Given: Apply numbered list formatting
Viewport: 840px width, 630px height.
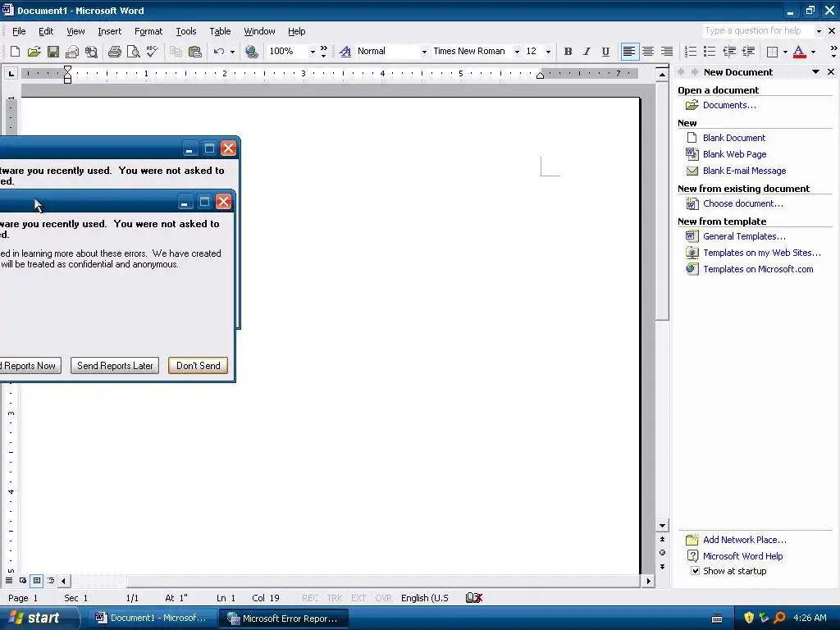Looking at the screenshot, I should [x=691, y=52].
